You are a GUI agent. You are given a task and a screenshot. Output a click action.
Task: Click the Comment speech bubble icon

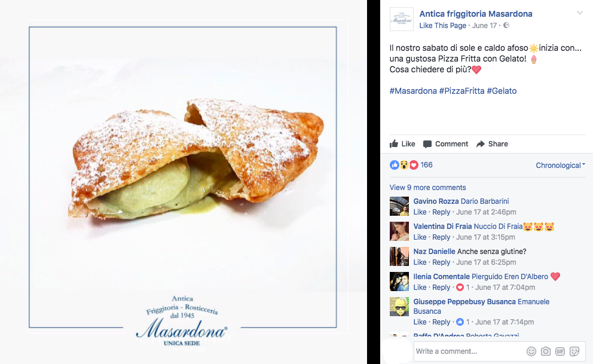pos(427,144)
